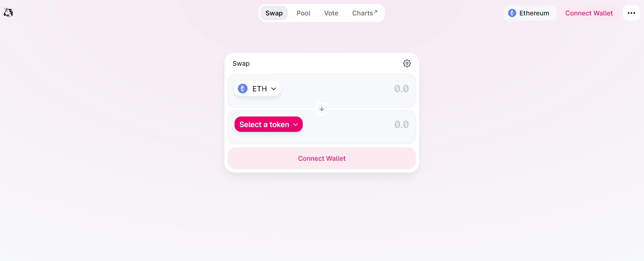This screenshot has width=644, height=261.
Task: Open swap settings gear icon
Action: pos(407,63)
